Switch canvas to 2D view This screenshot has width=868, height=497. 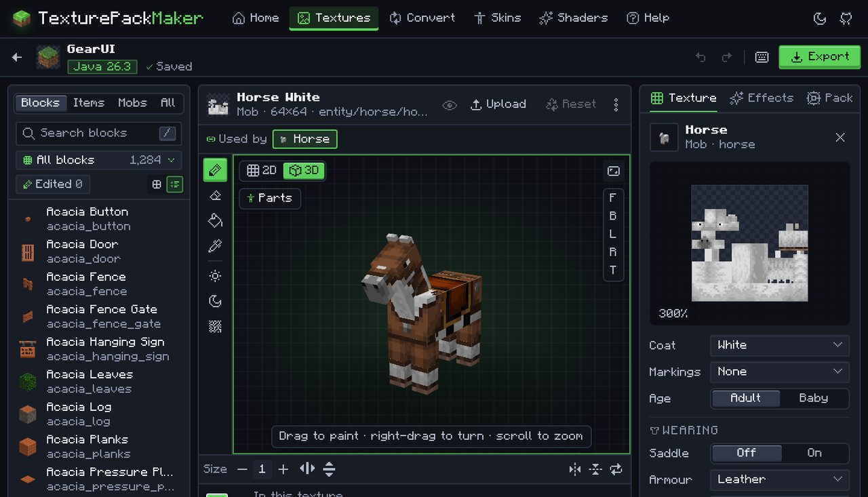point(262,170)
